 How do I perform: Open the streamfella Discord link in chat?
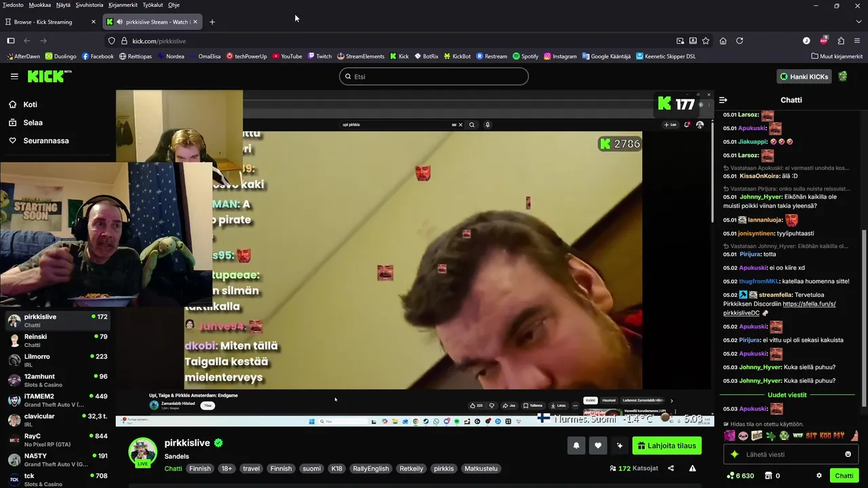pos(780,308)
